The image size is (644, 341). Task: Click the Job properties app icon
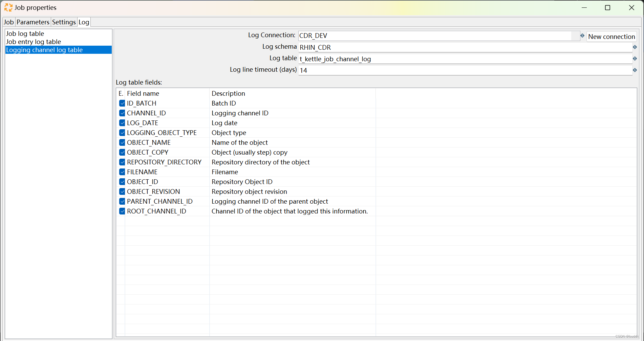(8, 7)
